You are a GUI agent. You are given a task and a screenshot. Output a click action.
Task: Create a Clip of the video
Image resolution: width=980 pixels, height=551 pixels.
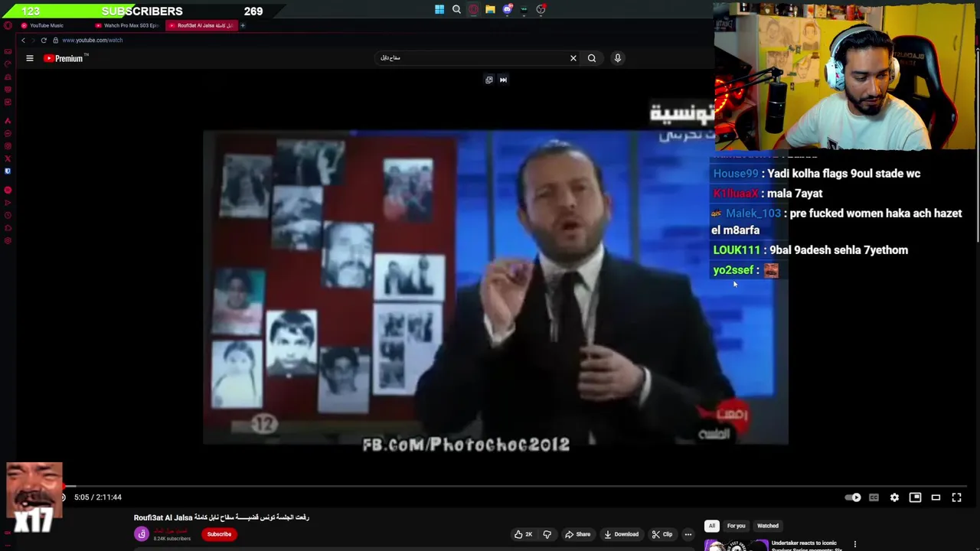tap(662, 534)
